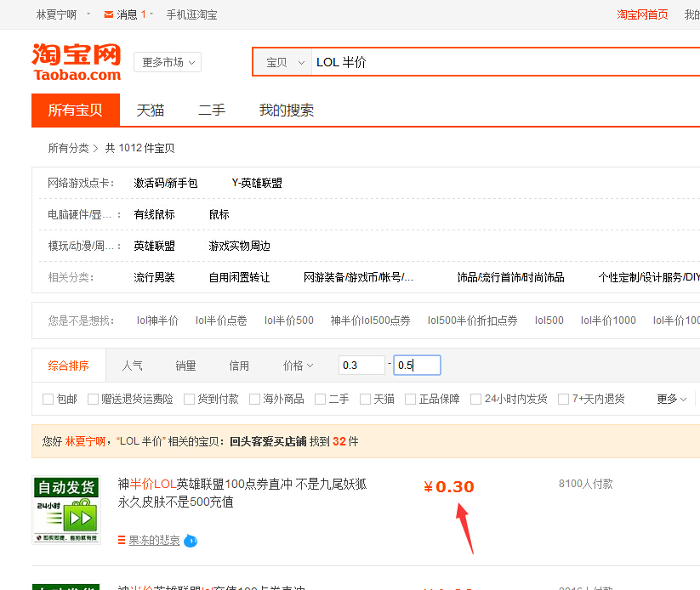Open 流行男装 related category
The height and width of the screenshot is (590, 700).
155,278
